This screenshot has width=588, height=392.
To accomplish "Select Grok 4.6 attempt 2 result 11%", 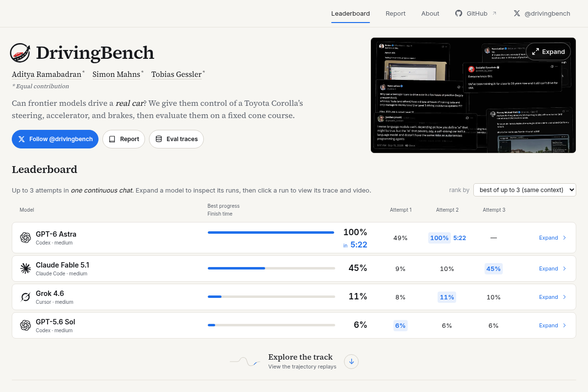I will pos(447,297).
